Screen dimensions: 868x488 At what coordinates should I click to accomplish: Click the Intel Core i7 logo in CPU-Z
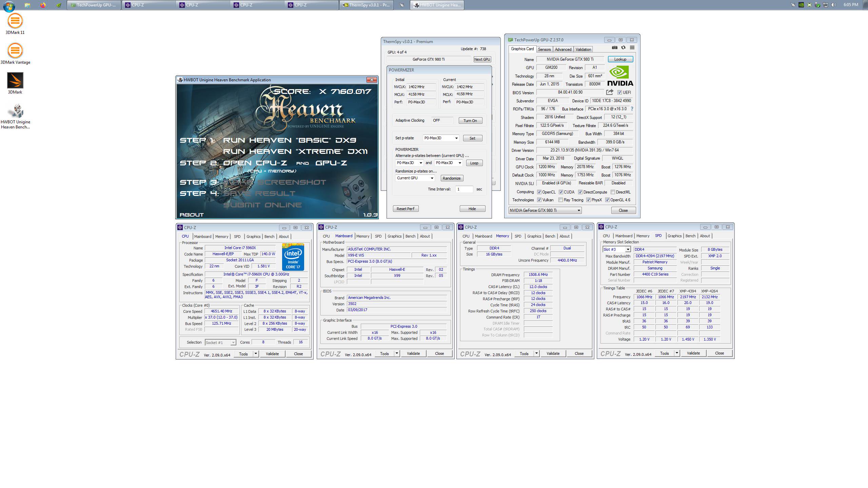tap(293, 257)
